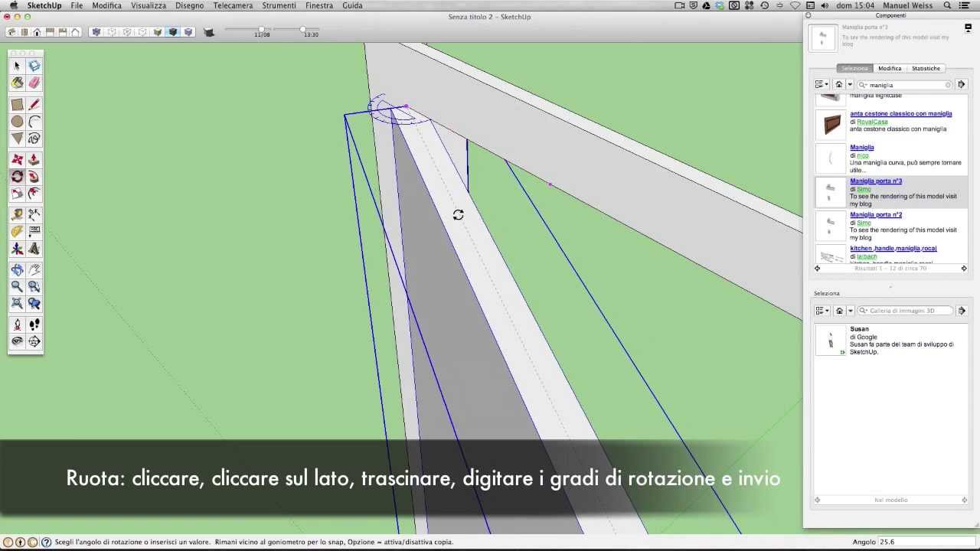Open the Telecamera menu

click(233, 5)
